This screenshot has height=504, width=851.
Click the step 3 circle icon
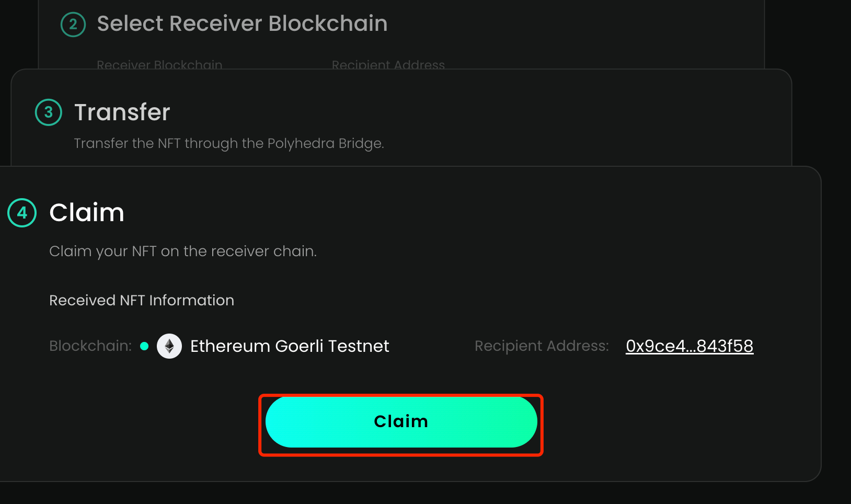click(49, 112)
